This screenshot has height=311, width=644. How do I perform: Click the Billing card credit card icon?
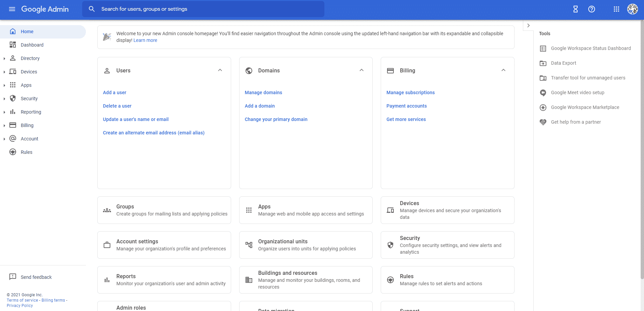click(x=390, y=71)
